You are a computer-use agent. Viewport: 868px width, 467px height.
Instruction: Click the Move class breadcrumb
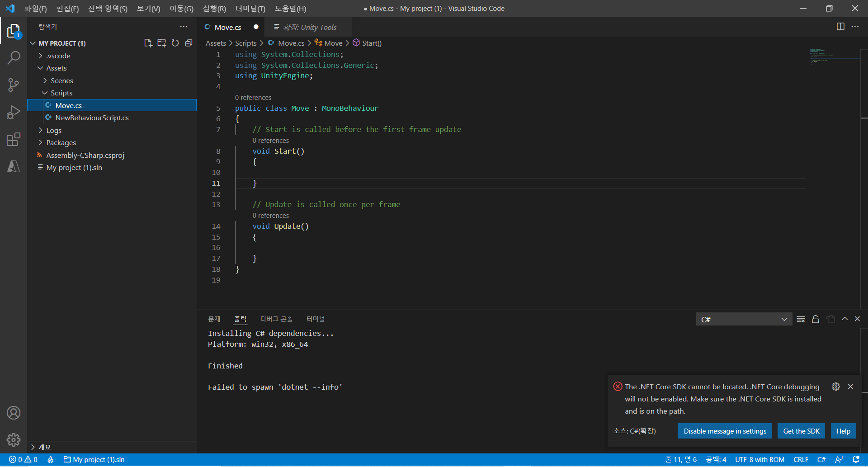[x=329, y=43]
